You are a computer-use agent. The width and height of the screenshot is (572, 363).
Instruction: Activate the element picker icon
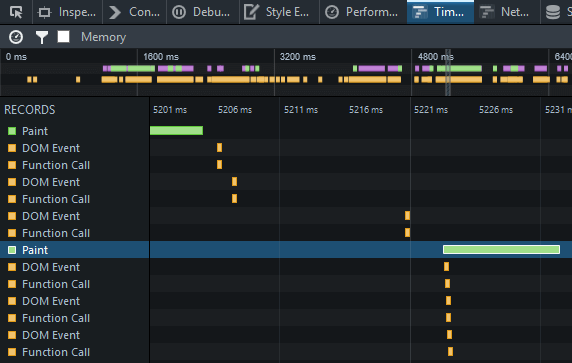[16, 12]
